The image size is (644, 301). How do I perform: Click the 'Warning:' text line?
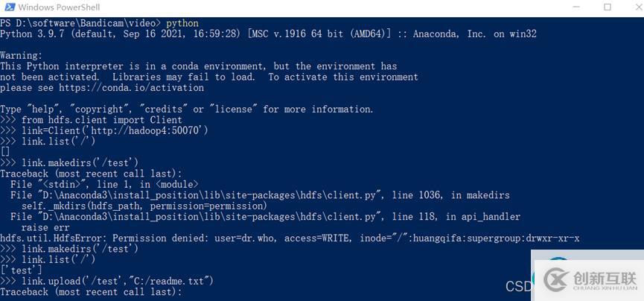[x=22, y=56]
